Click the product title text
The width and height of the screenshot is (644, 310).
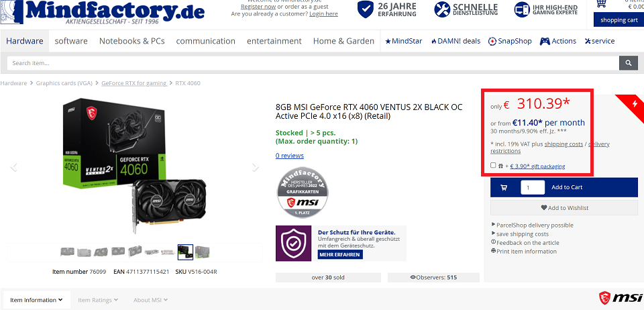[x=369, y=111]
